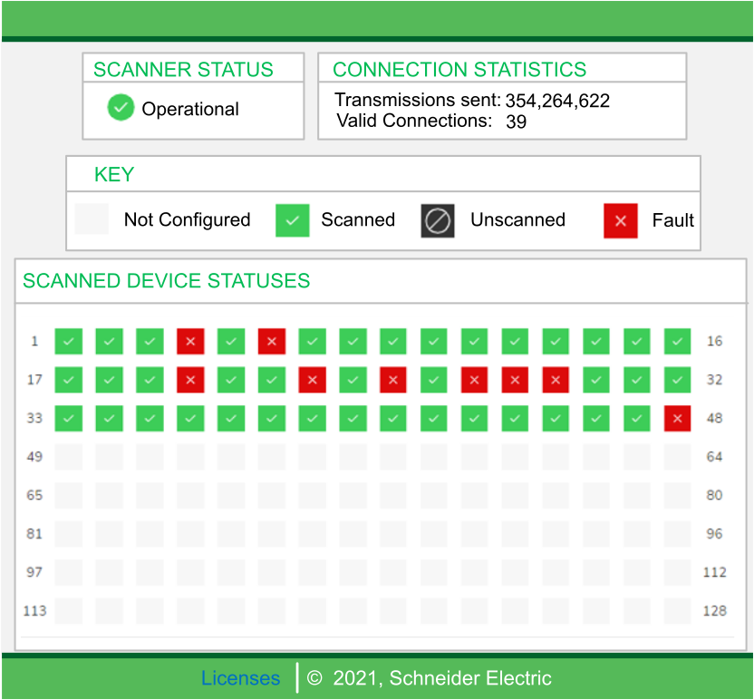Click the Not Configured swatch in the Key legend

(x=92, y=219)
